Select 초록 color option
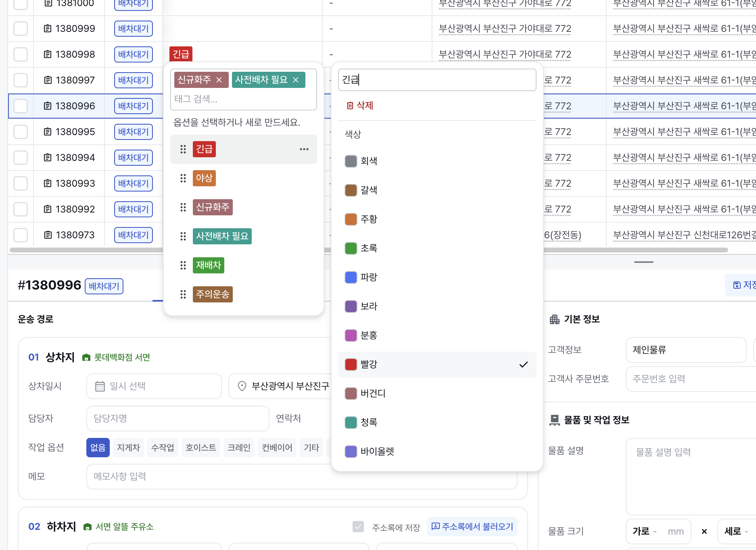Screen dimensions: 756x550 click(437, 248)
